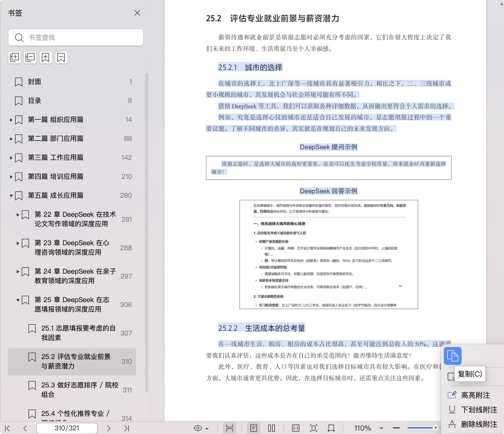Click the DeepSeek question example box
504x434 pixels.
click(329, 168)
